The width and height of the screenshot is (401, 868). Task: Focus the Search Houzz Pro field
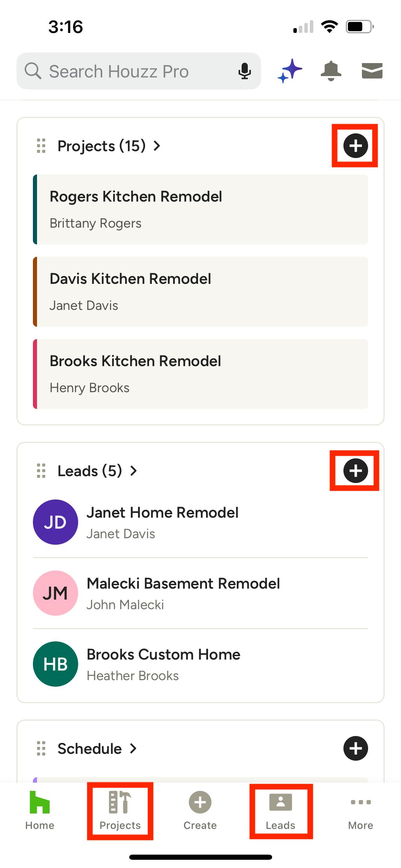click(130, 71)
